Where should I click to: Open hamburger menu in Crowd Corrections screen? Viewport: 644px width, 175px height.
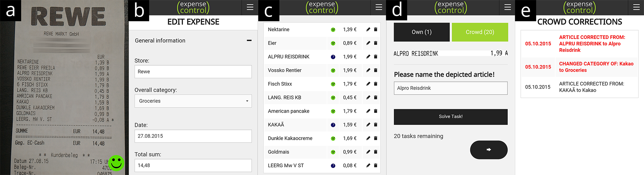tap(637, 7)
